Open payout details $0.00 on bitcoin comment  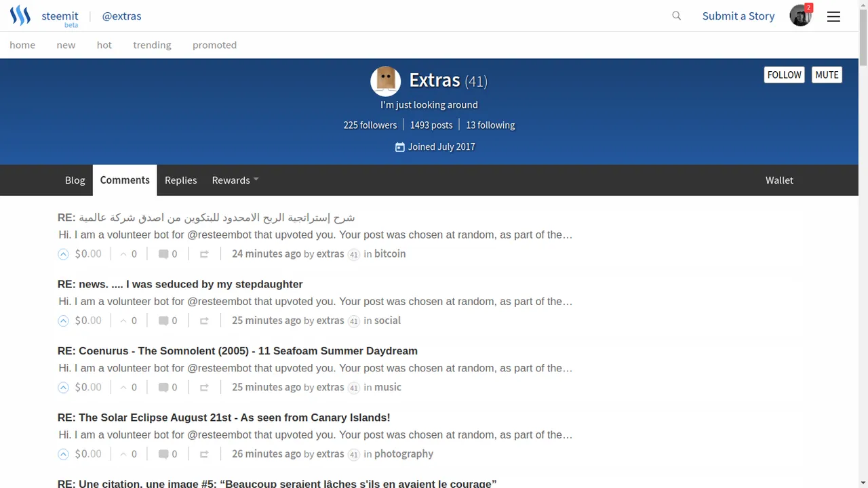coord(88,253)
